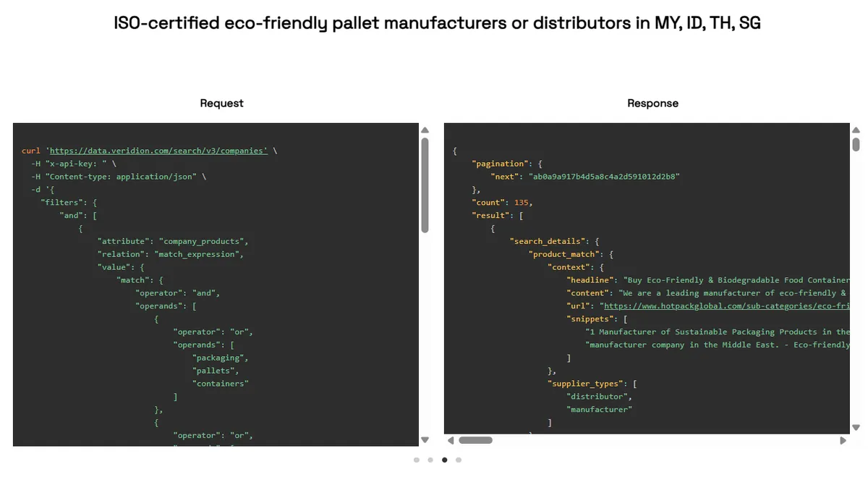This screenshot has height=480, width=868.
Task: Click the "content" leading manufacturer line
Action: click(x=708, y=293)
